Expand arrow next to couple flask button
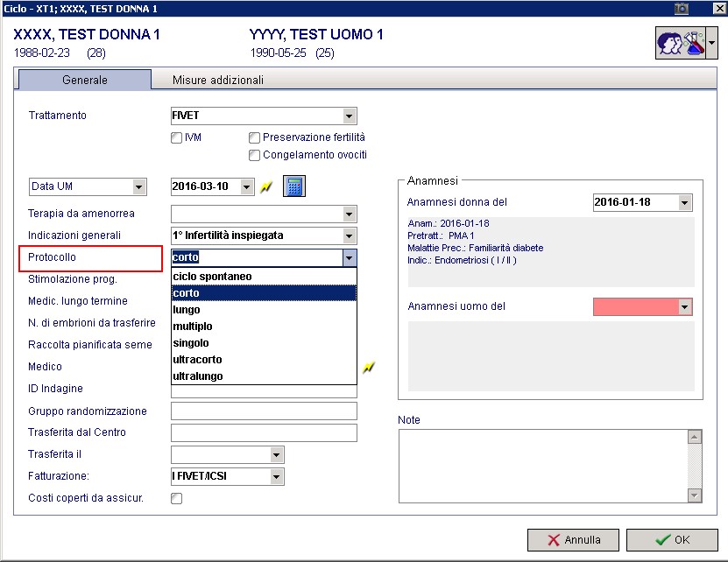The width and height of the screenshot is (728, 562). click(x=711, y=43)
